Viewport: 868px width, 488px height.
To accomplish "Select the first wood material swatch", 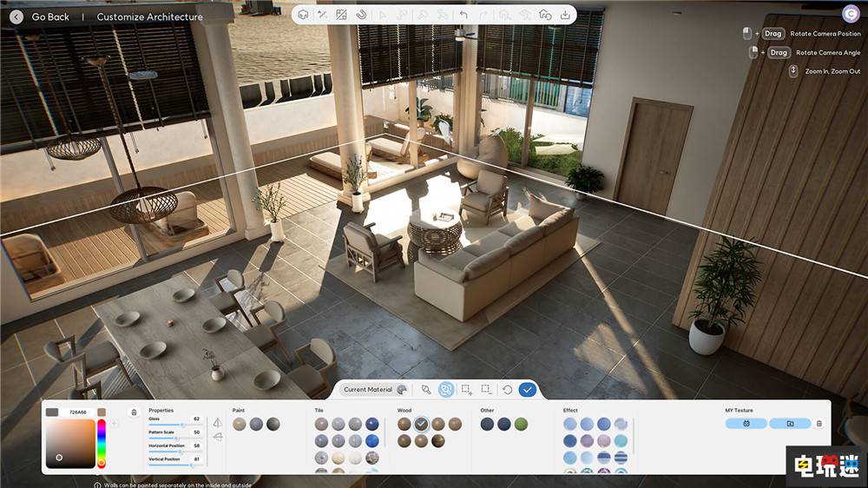I will [404, 424].
